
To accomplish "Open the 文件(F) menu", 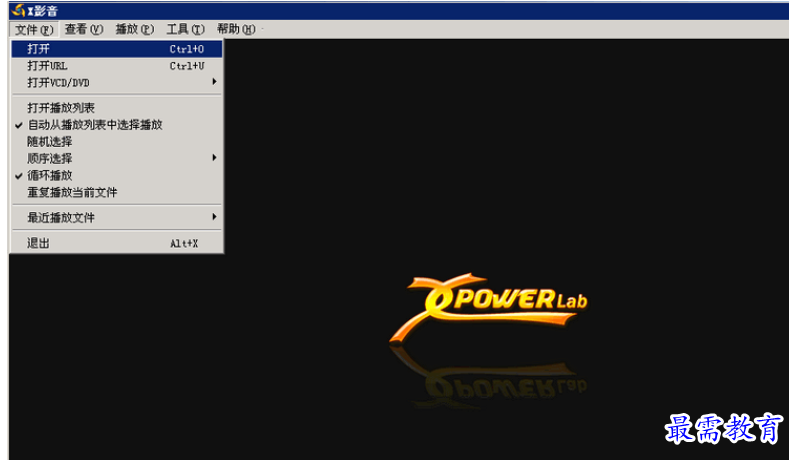I will [x=34, y=30].
